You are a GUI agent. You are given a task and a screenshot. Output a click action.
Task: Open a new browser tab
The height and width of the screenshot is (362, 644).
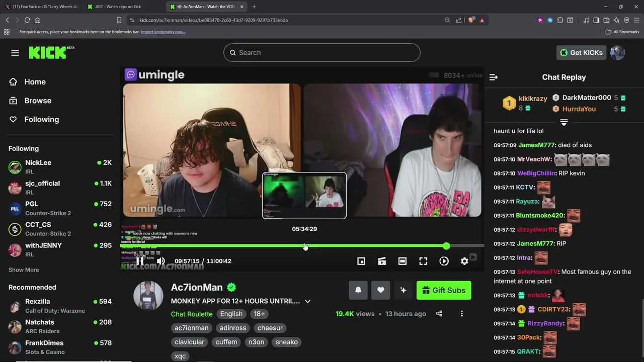254,7
